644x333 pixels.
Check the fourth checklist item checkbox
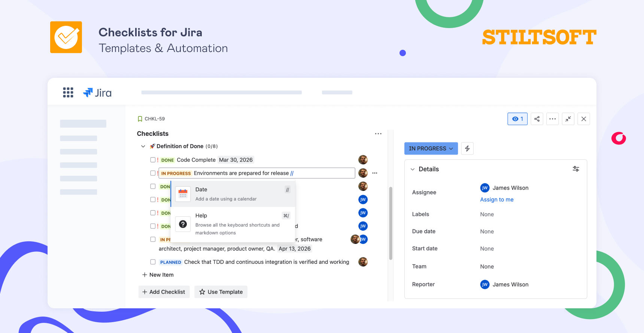click(153, 199)
